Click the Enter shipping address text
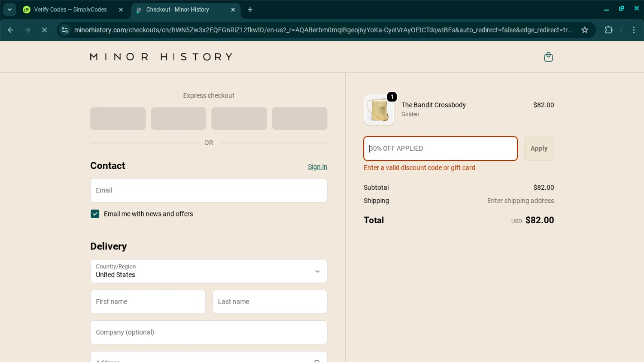This screenshot has height=362, width=644. (520, 201)
